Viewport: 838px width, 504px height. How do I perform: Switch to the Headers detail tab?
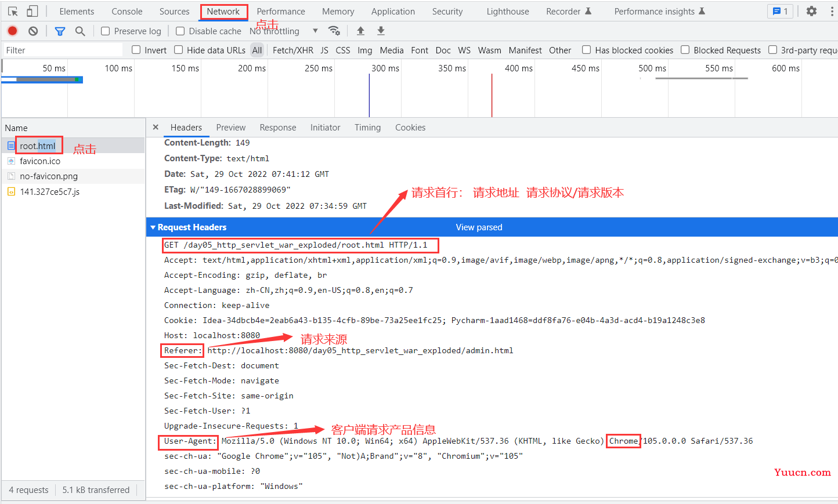pyautogui.click(x=186, y=127)
